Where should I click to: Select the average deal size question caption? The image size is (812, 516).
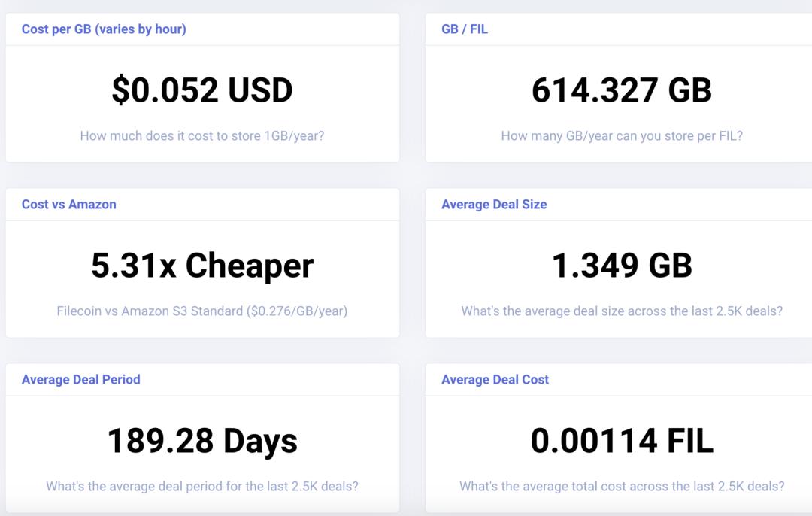click(623, 311)
